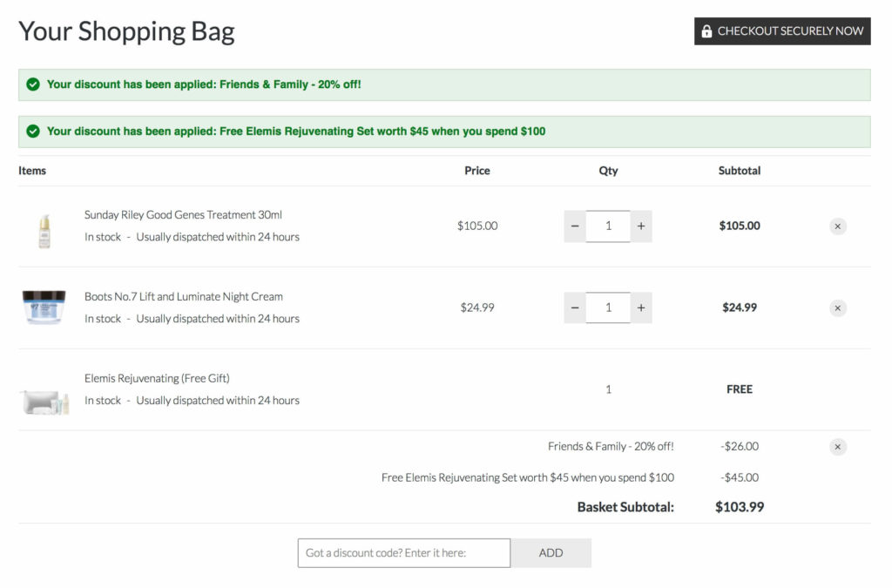Click 'Free Elemis Rejuvenating Set worth $45' summary line
This screenshot has height=588, width=892.
point(528,477)
